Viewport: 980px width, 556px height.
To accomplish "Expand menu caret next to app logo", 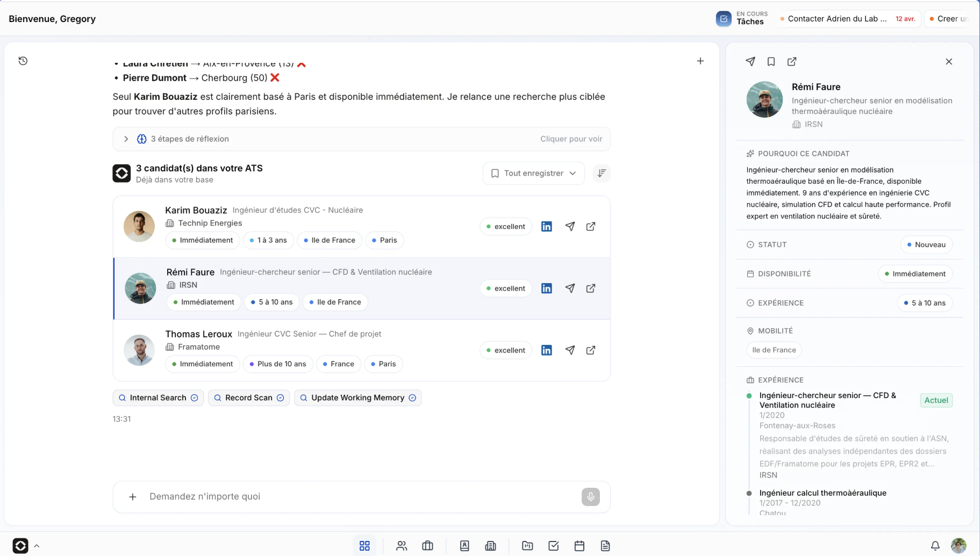I will 37,546.
